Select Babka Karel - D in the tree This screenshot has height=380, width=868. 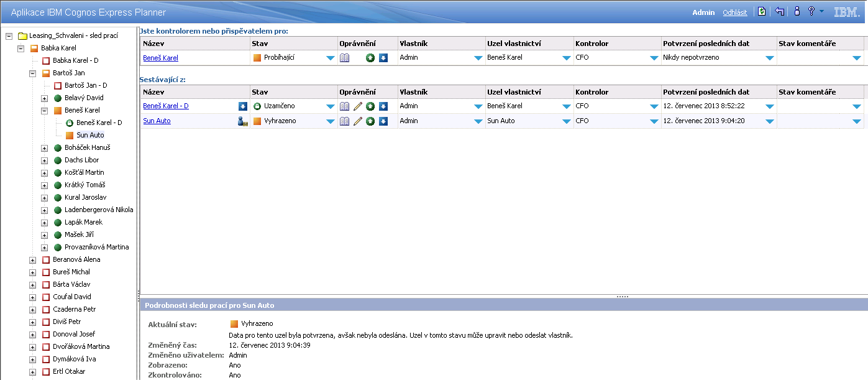75,60
